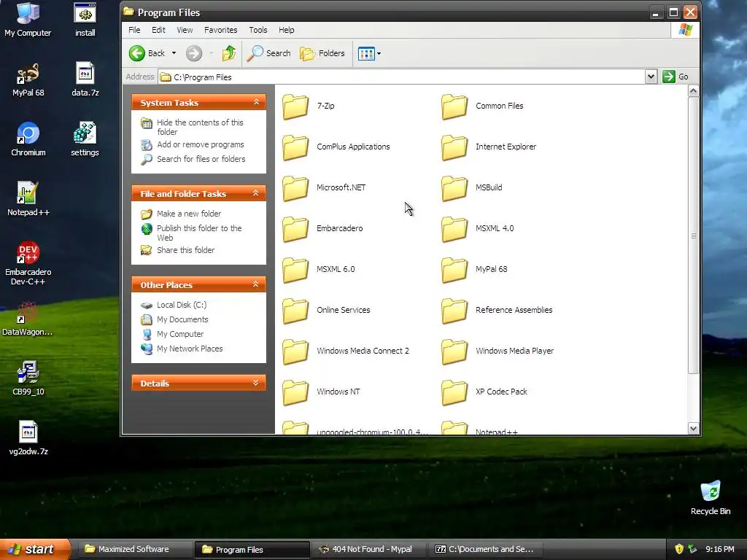Collapse the System Tasks panel
747x560 pixels.
[x=256, y=102]
